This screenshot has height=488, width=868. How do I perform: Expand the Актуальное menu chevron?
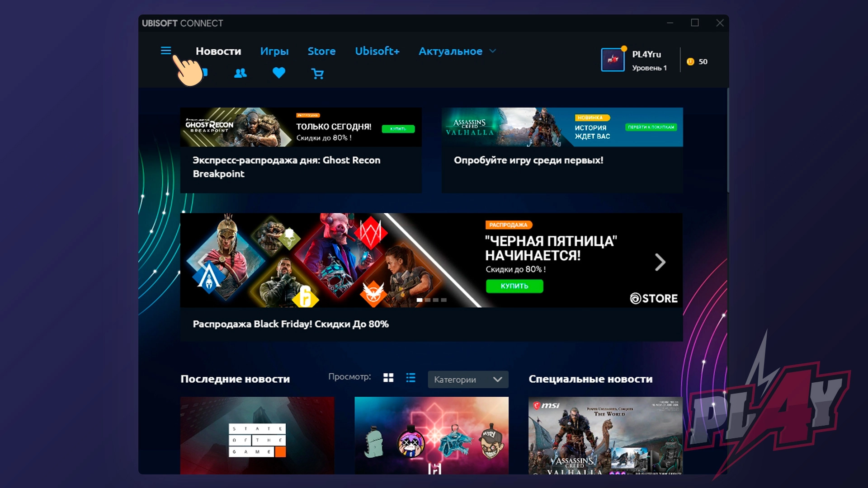pyautogui.click(x=493, y=51)
